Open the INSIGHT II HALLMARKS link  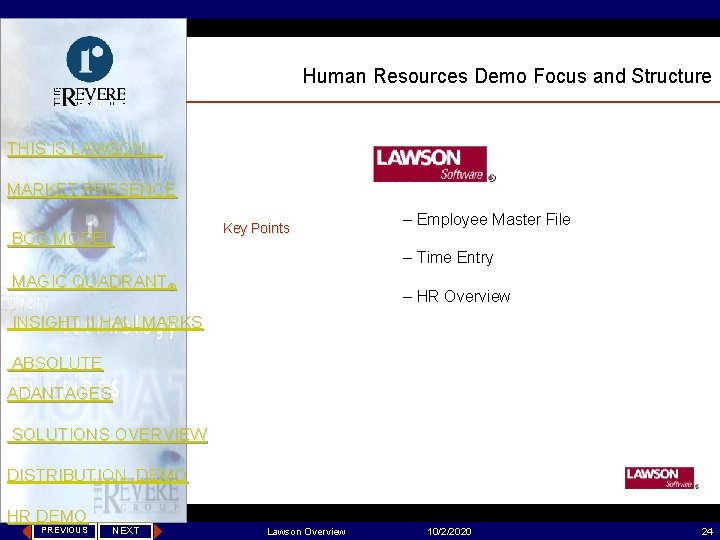pyautogui.click(x=106, y=322)
